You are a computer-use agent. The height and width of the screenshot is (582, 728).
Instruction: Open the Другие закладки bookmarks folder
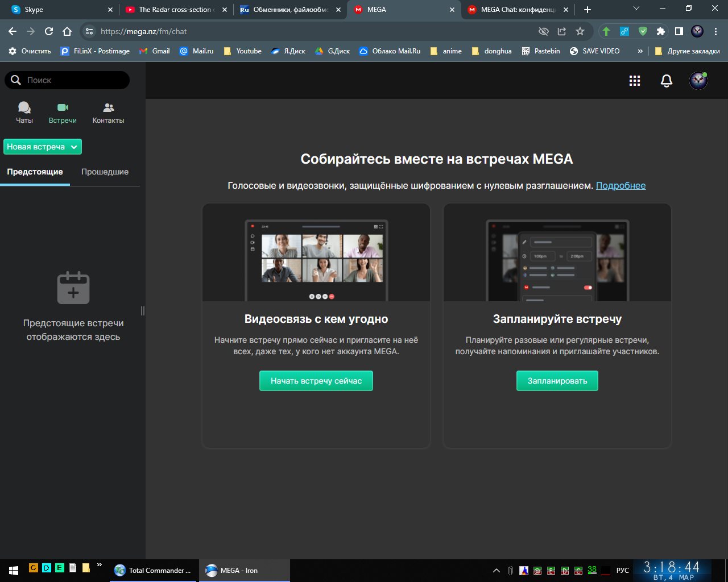(687, 51)
